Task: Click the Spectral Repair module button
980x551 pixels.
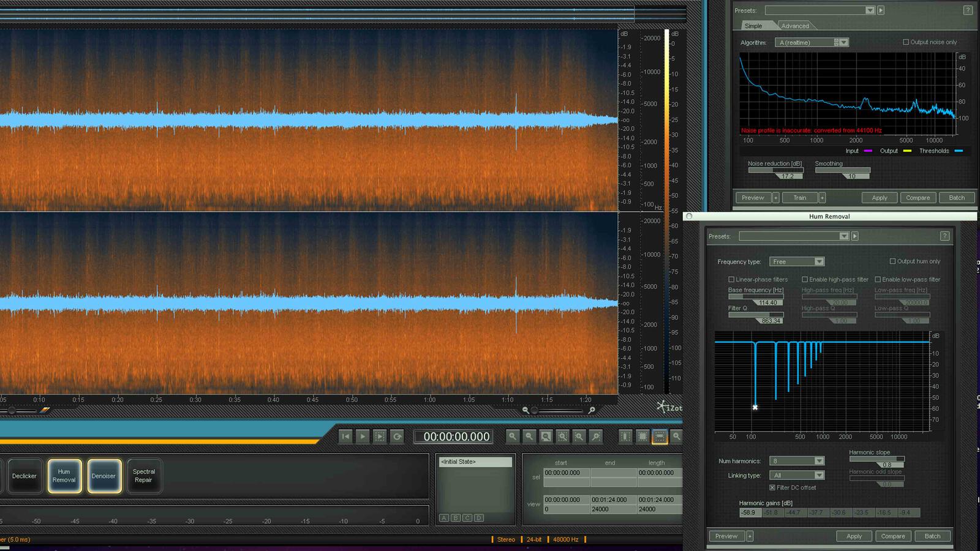Action: click(x=144, y=476)
